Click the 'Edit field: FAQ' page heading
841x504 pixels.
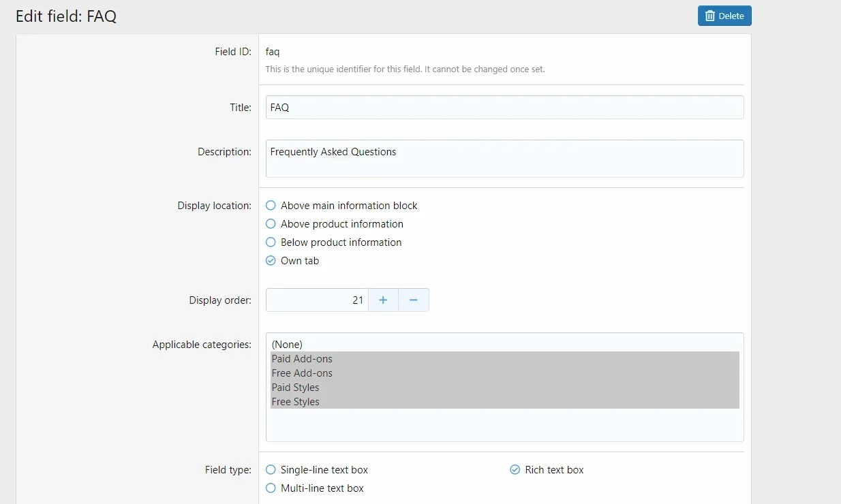tap(66, 16)
